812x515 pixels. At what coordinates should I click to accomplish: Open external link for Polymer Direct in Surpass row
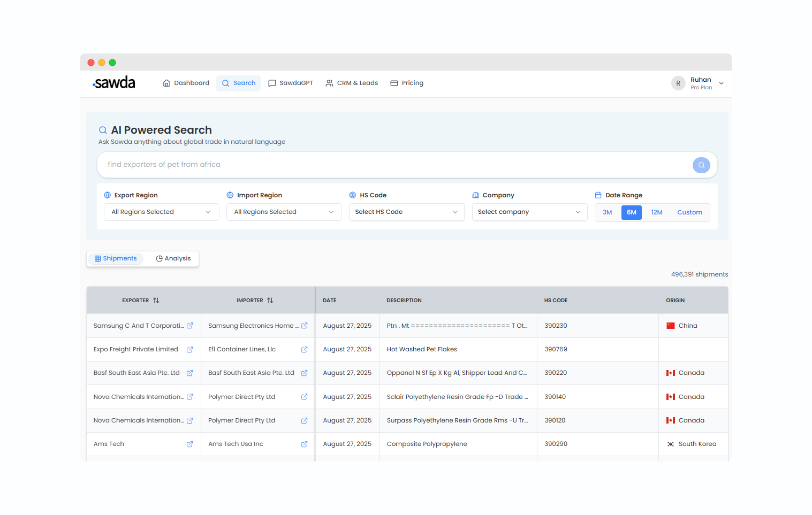coord(304,420)
